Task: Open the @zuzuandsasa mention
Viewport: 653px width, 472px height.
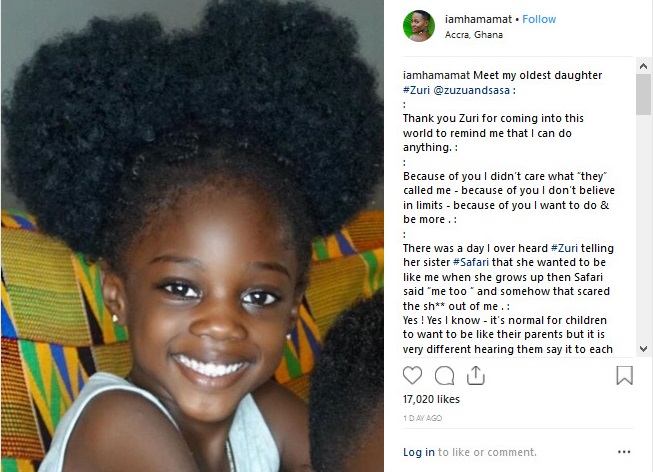Action: 471,90
